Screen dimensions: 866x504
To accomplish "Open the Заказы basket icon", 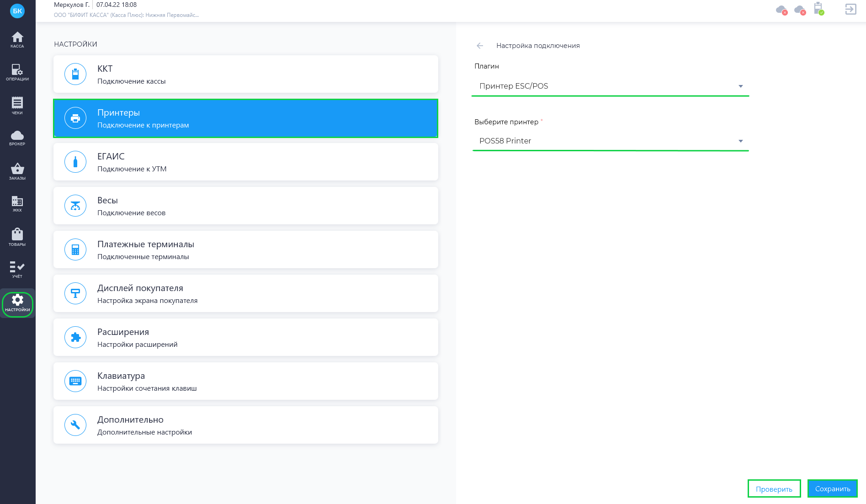I will pos(17,171).
